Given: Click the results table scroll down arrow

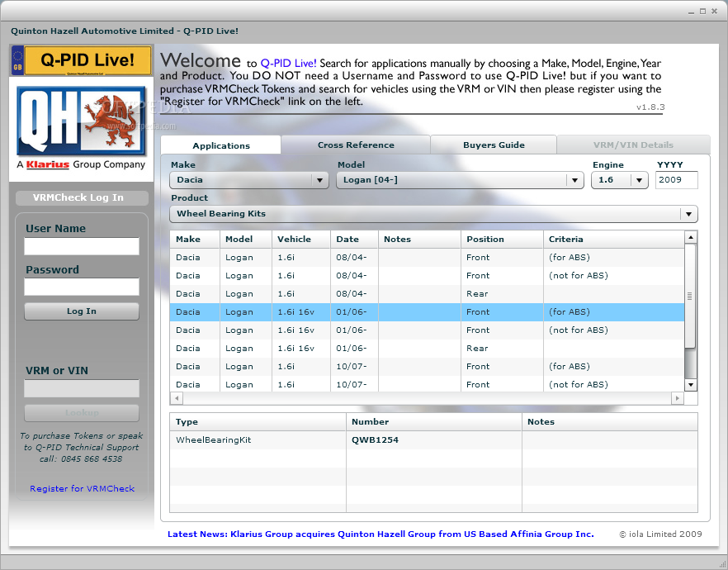Looking at the screenshot, I should 691,385.
